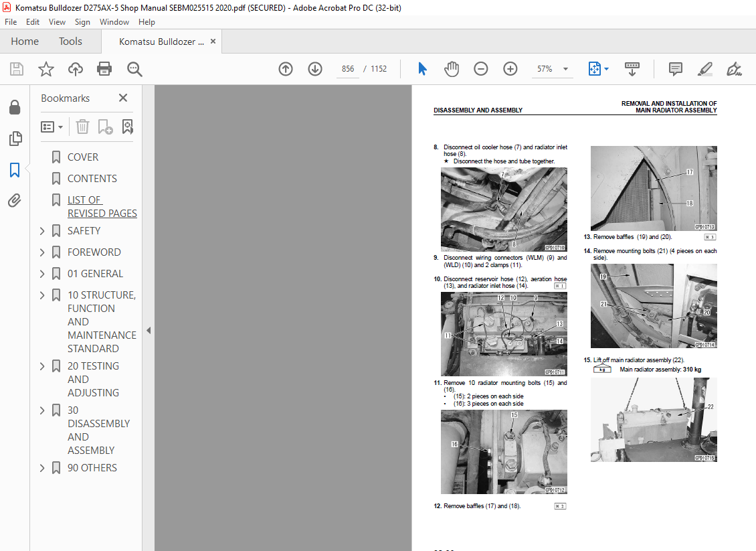
Task: Open the Attachments paperclip panel
Action: 15,200
